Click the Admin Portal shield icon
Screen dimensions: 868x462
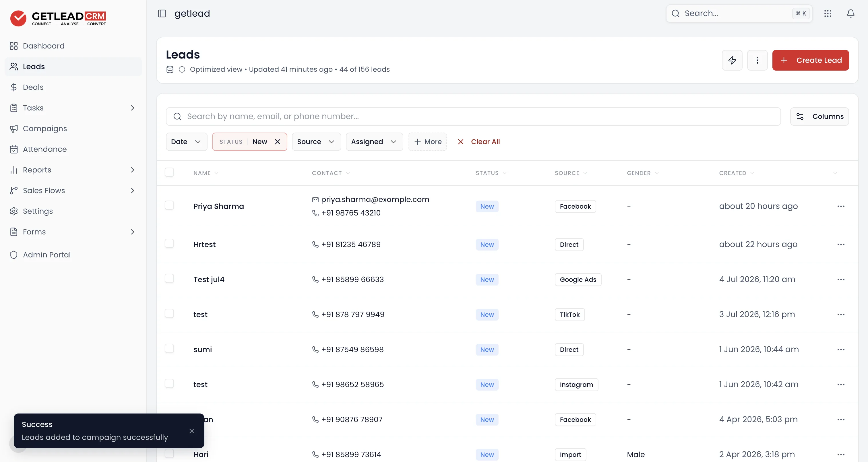[14, 255]
